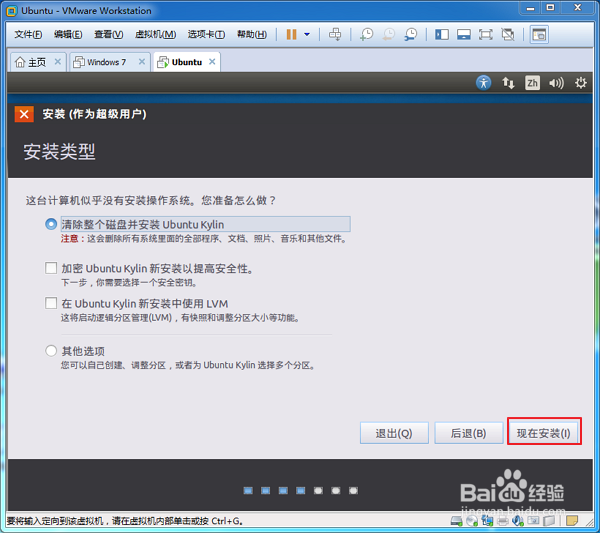Click the CD/DVD status bar icon
The height and width of the screenshot is (533, 600).
point(472,521)
